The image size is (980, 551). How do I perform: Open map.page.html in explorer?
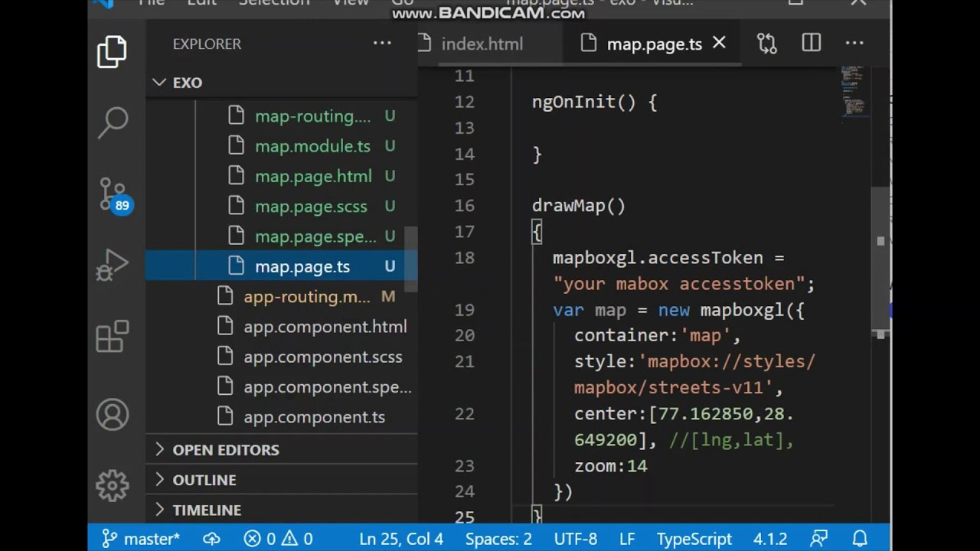(x=313, y=176)
